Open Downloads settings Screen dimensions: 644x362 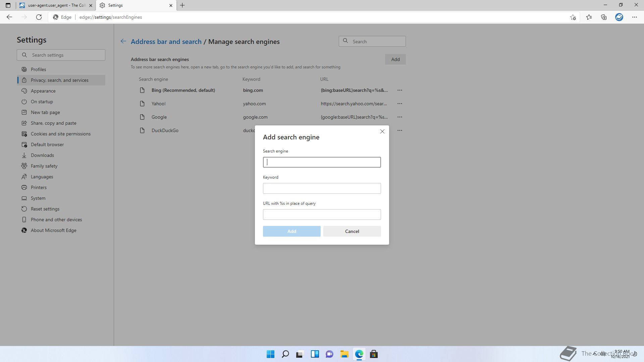point(61,155)
